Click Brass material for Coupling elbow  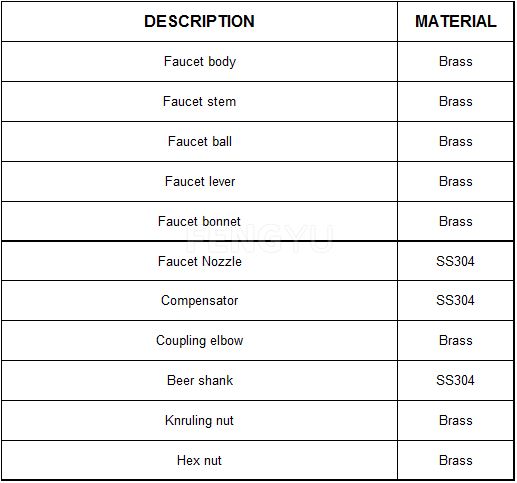tap(456, 341)
